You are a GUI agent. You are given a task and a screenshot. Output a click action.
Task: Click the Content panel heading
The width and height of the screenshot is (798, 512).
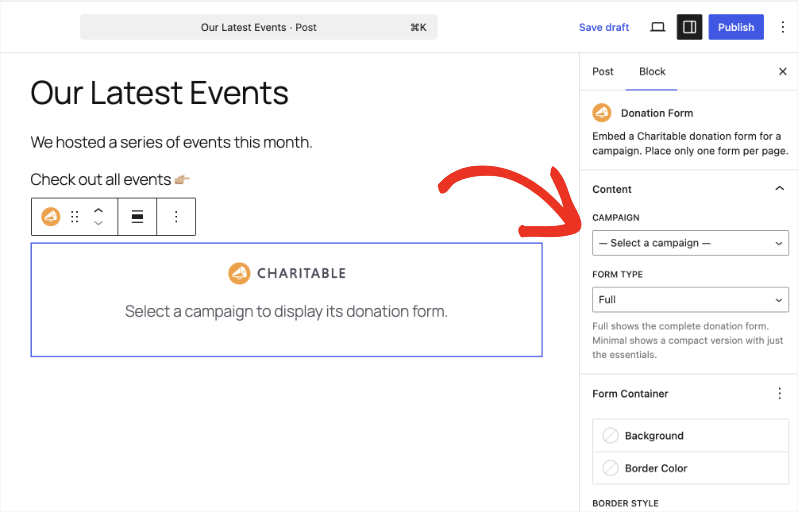612,189
